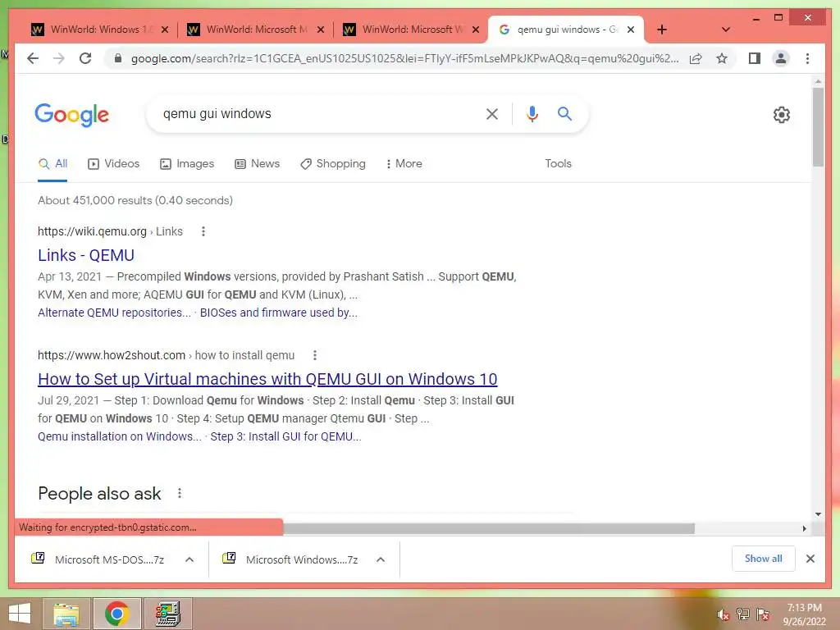Switch to Videos results

coord(113,164)
